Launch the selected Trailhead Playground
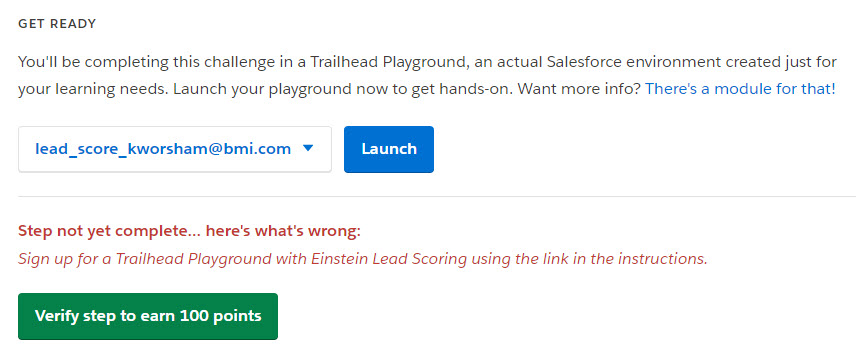856x362 pixels. [x=389, y=149]
